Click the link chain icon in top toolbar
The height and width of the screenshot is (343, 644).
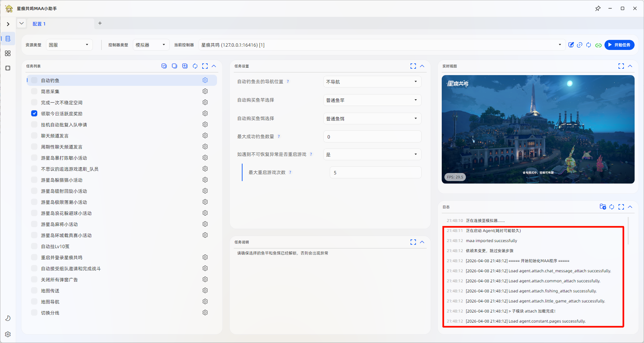(580, 45)
